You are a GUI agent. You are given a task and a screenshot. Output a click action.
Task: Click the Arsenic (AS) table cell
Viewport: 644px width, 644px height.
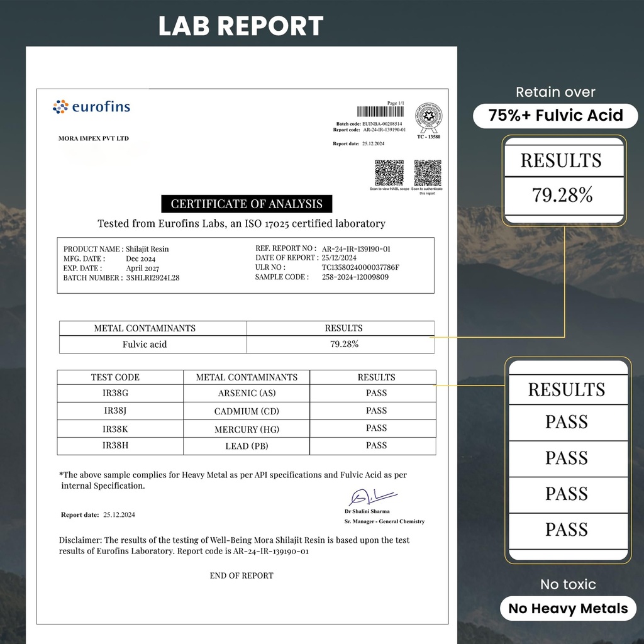(246, 394)
